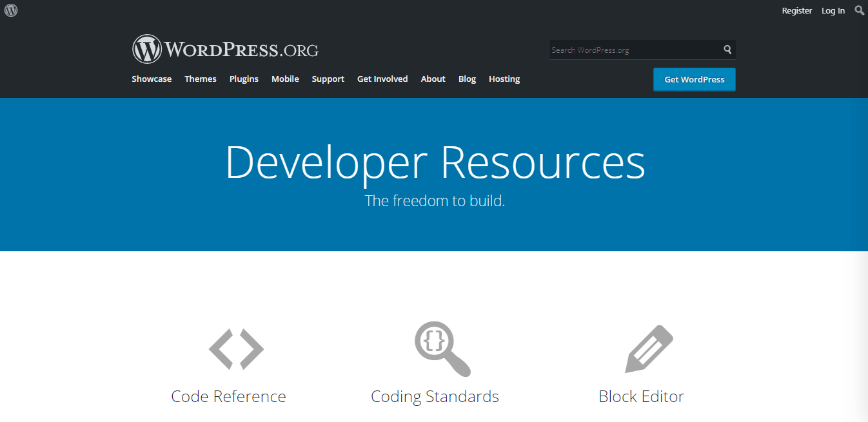This screenshot has width=868, height=422.
Task: Open the Coding Standards magnifier icon
Action: [442, 349]
